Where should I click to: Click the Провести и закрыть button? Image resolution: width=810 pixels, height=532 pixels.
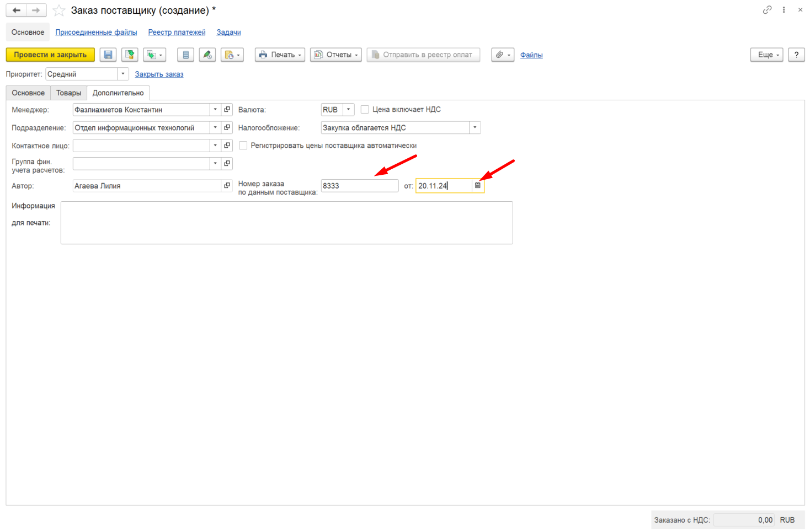coord(50,55)
